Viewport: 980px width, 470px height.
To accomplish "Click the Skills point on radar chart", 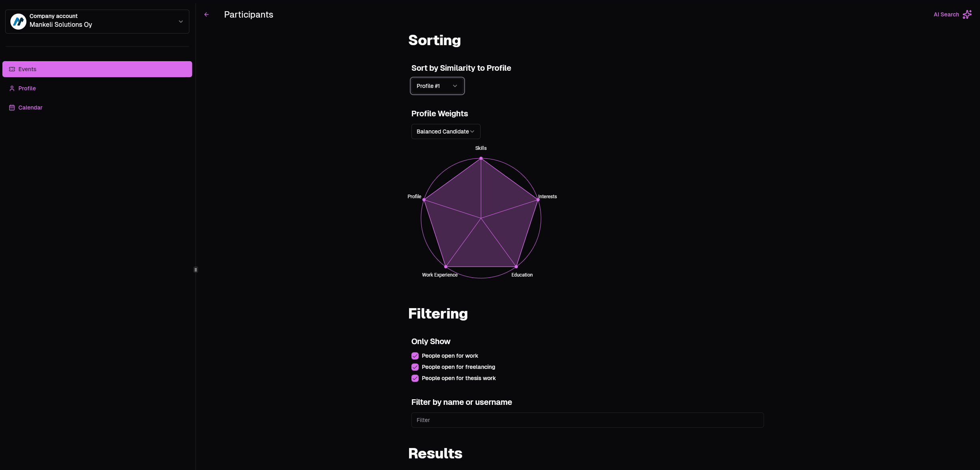I will 481,158.
